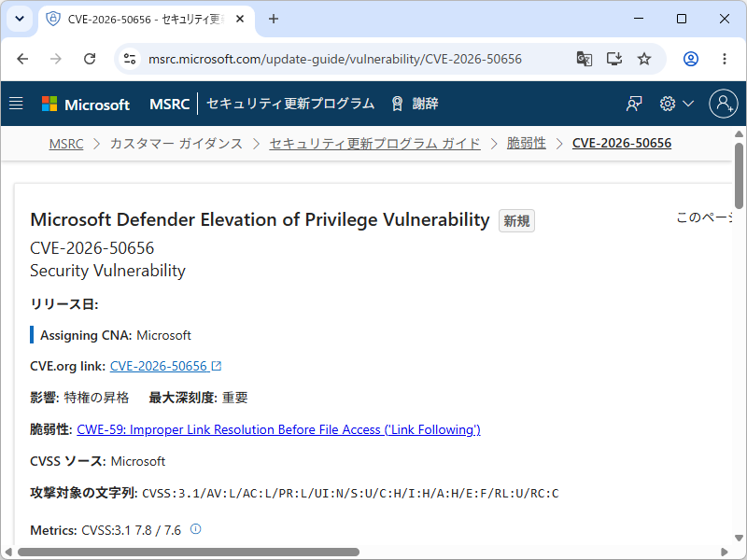This screenshot has width=747, height=560.
Task: Click the msrc.microsoft.com address bar
Action: point(335,59)
